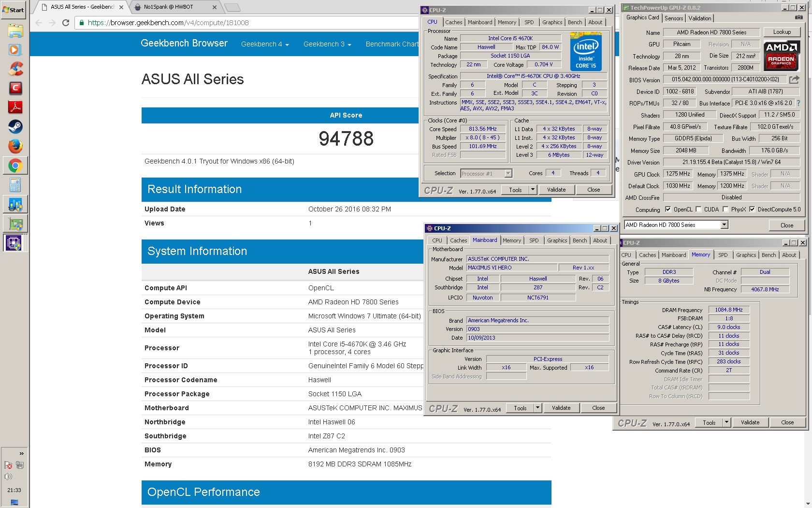Image resolution: width=812 pixels, height=508 pixels.
Task: Click the API score value 94788
Action: point(346,139)
